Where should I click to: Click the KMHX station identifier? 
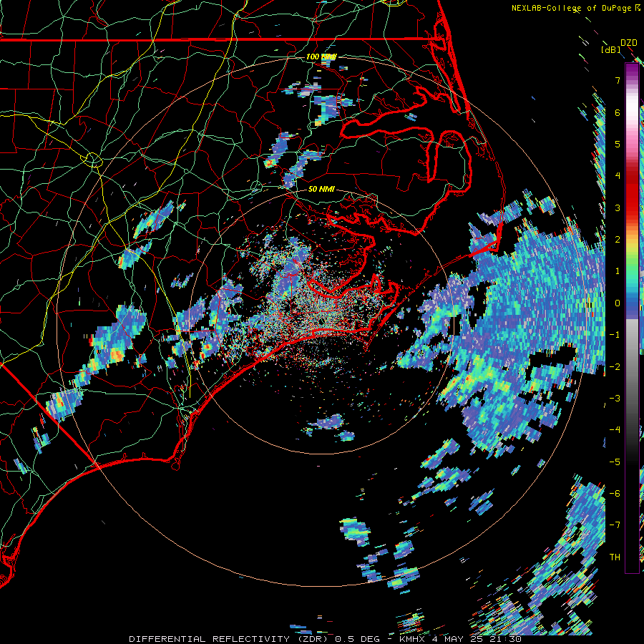(413, 639)
